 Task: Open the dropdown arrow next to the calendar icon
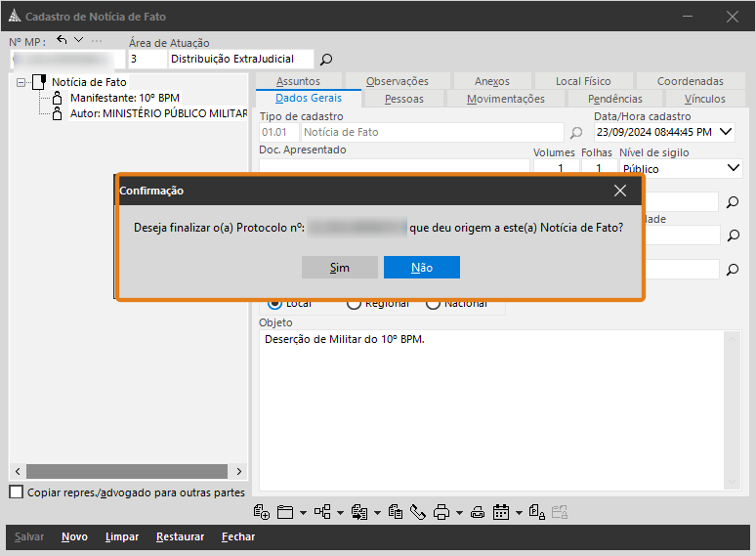[x=519, y=513]
